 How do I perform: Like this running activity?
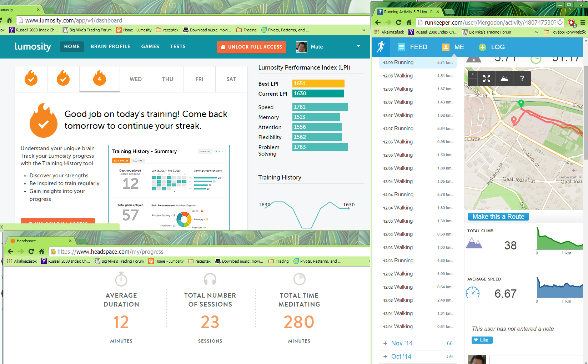[482, 340]
